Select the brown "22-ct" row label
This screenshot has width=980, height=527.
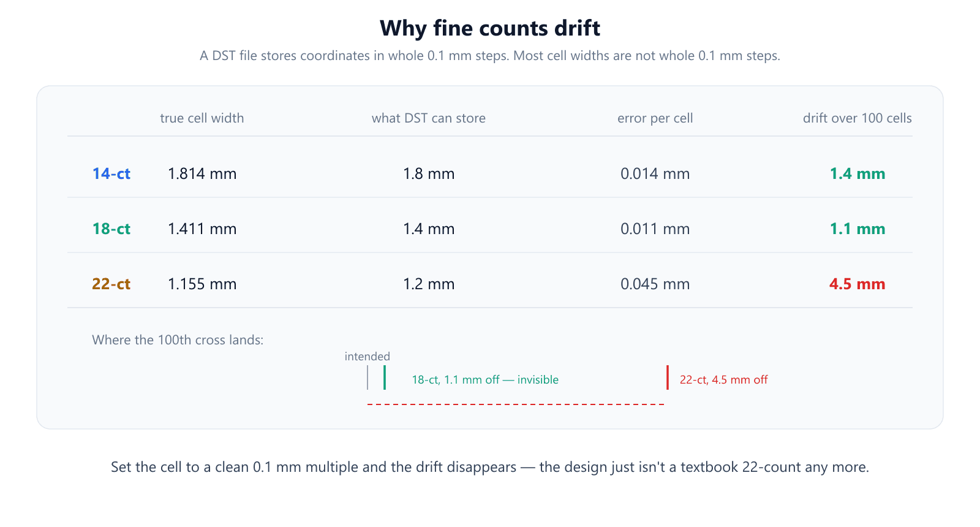pyautogui.click(x=111, y=284)
